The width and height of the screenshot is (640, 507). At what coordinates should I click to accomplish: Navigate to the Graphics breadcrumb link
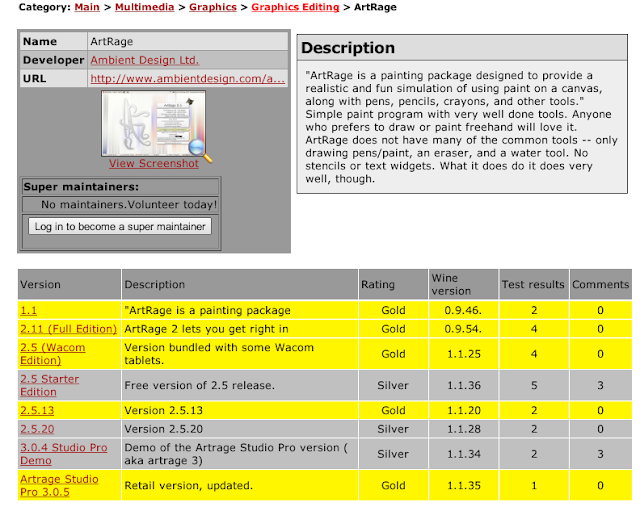(x=213, y=7)
